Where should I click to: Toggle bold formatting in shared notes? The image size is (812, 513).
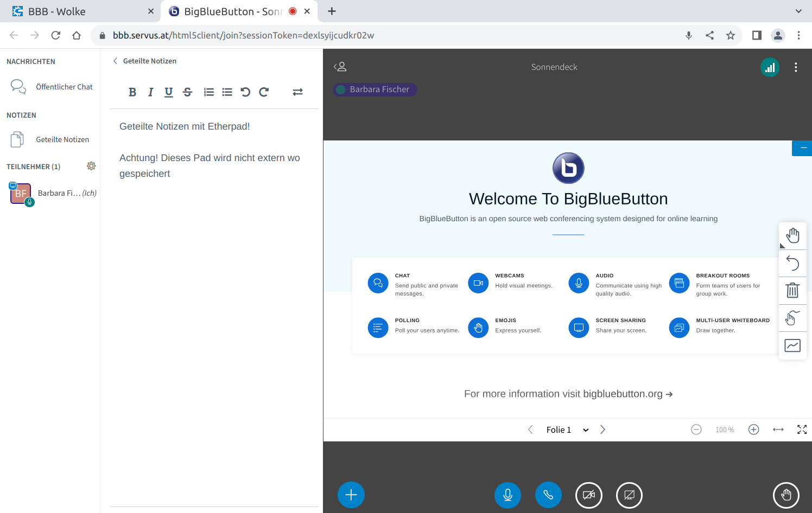tap(132, 92)
